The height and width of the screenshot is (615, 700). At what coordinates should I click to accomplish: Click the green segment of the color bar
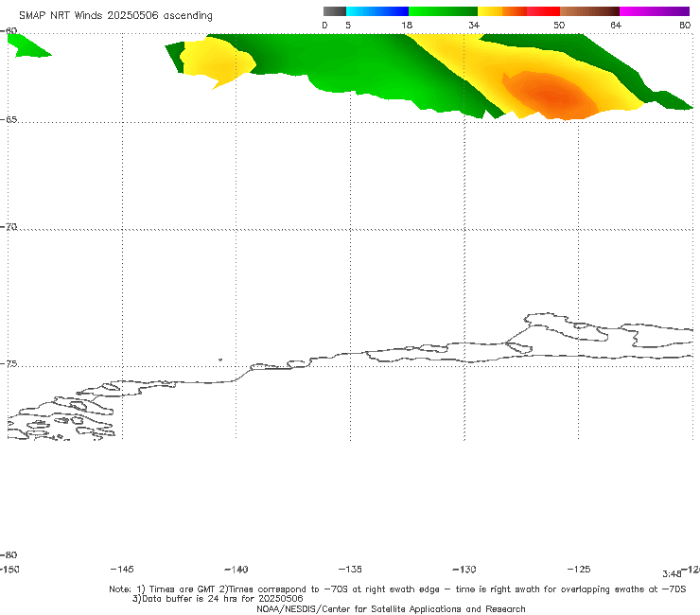coord(443,11)
